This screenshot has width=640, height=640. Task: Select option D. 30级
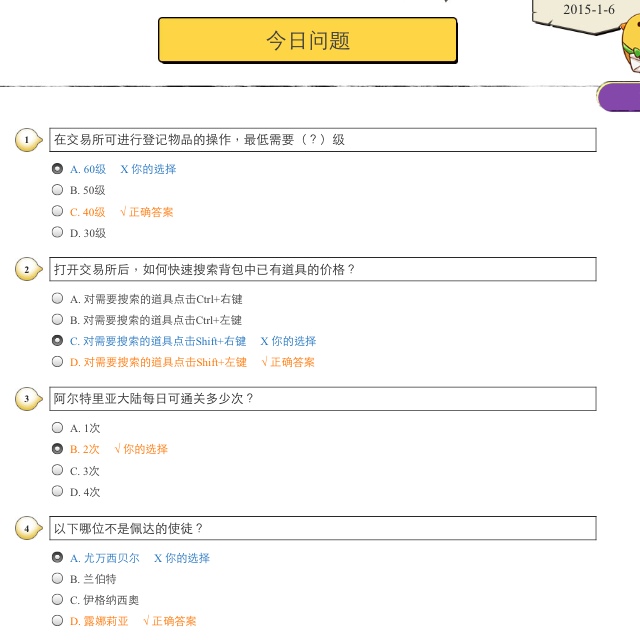[57, 232]
